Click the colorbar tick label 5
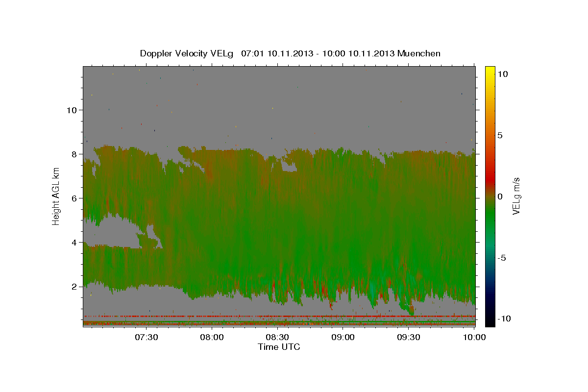 500,135
